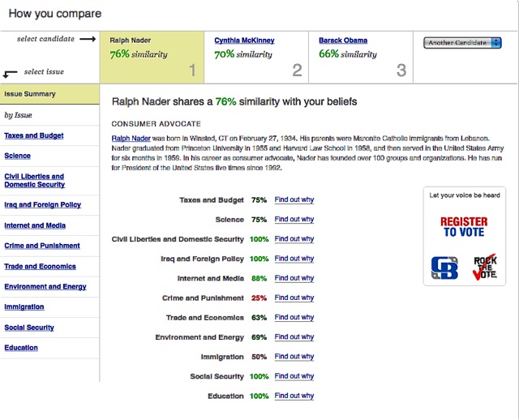Open Trade and Economics sidebar link
This screenshot has height=420, width=519.
[40, 267]
